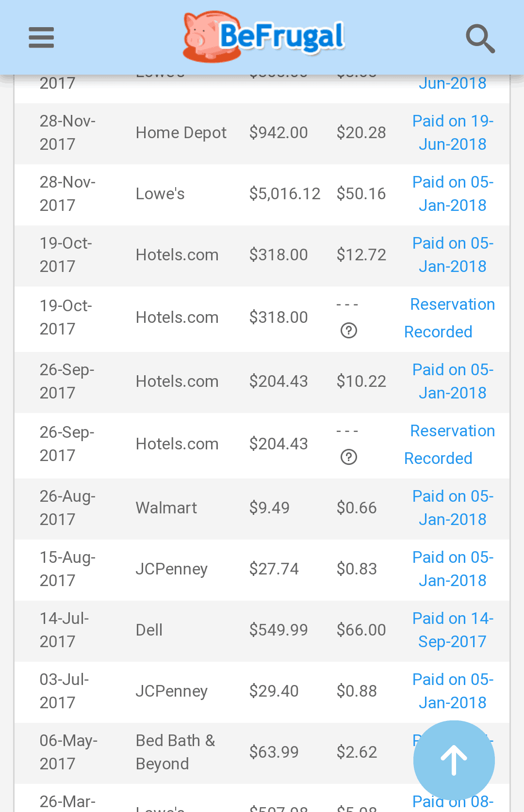The width and height of the screenshot is (524, 812).
Task: Open the hamburger navigation menu
Action: click(x=41, y=37)
